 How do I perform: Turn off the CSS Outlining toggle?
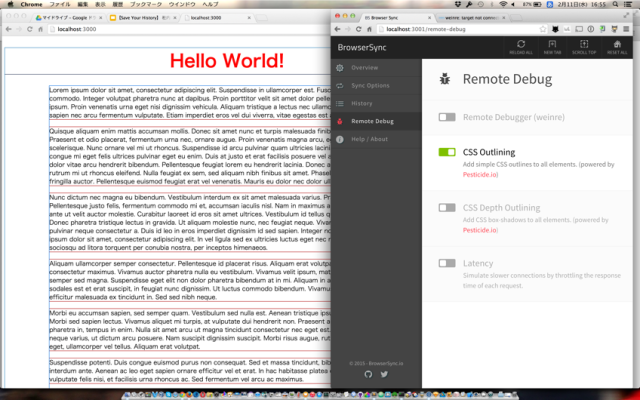447,151
